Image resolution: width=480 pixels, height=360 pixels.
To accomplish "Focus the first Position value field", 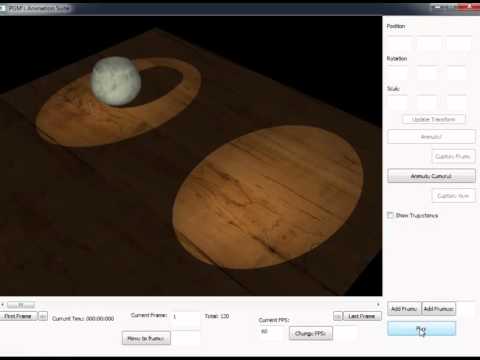I will [x=399, y=43].
